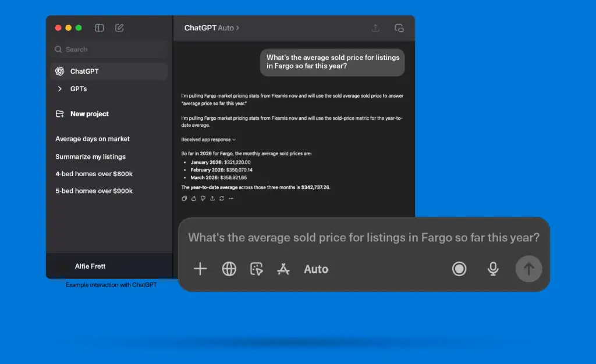The height and width of the screenshot is (364, 596).
Task: Click the plus attach icon in composer
Action: tap(200, 269)
